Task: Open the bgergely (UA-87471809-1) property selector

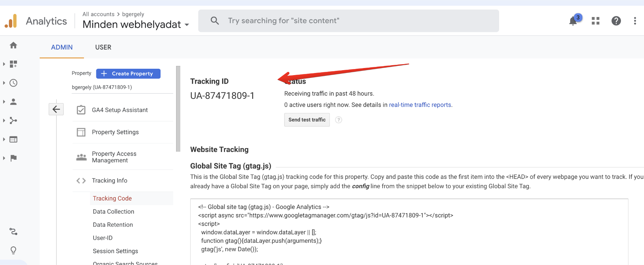Action: (122, 87)
